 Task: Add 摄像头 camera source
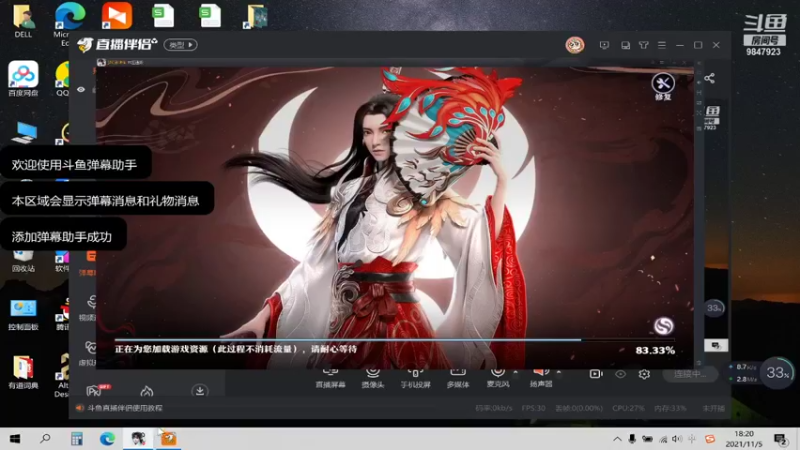(373, 378)
